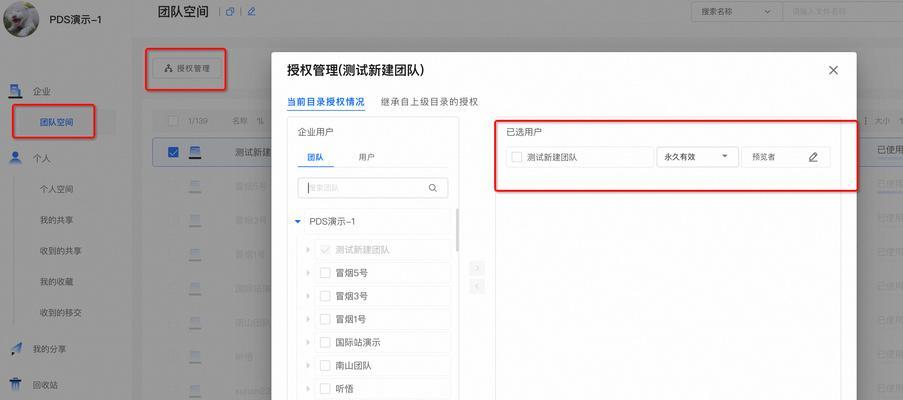
Task: Click the 国际站演示 team name
Action: point(358,342)
